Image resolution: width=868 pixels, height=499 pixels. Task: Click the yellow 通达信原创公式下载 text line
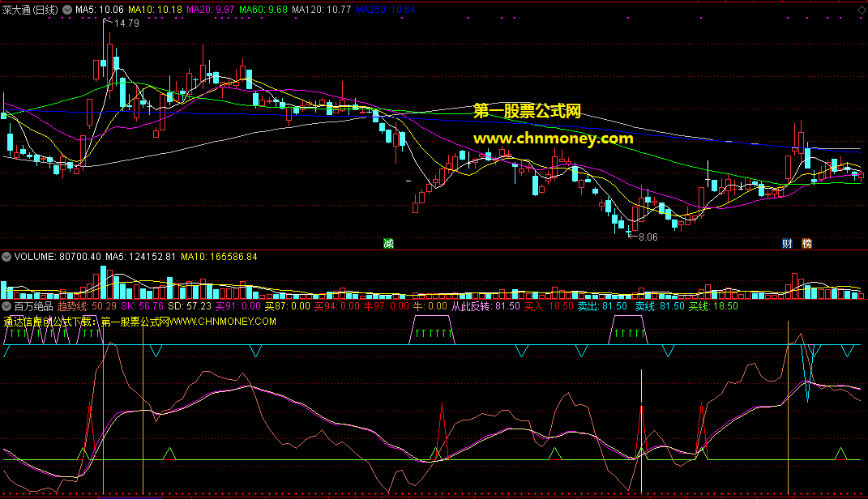[x=139, y=322]
